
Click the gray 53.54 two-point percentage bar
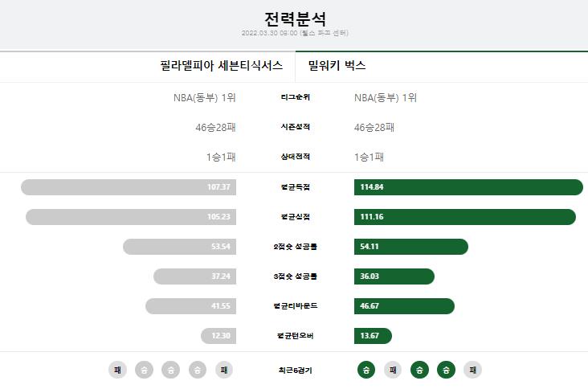(179, 247)
